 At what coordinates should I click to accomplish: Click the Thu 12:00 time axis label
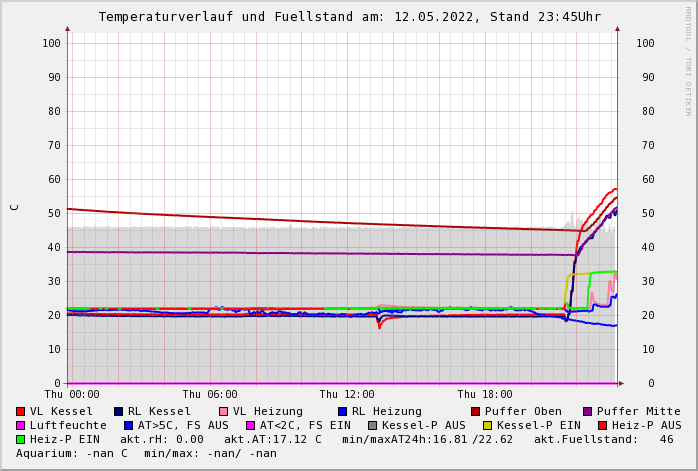point(347,394)
